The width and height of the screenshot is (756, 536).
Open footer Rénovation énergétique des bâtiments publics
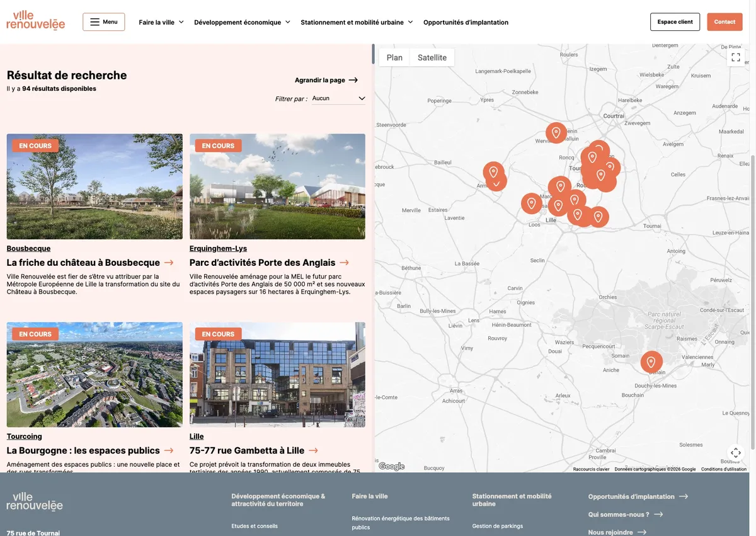401,523
